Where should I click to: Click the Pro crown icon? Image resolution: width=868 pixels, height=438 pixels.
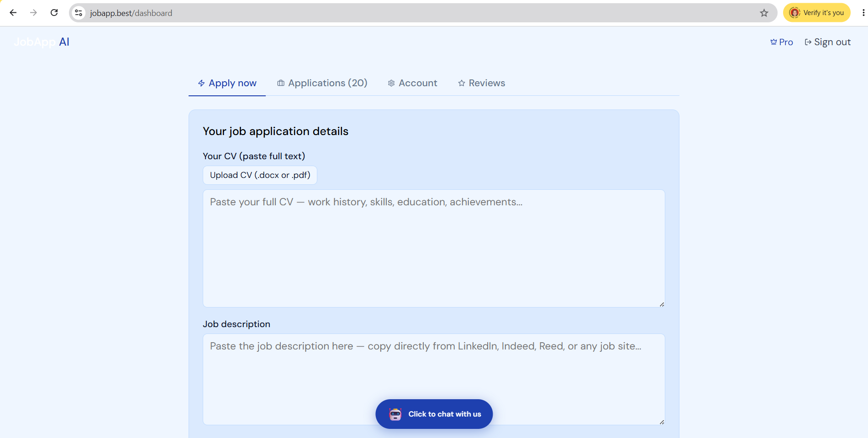pyautogui.click(x=773, y=42)
